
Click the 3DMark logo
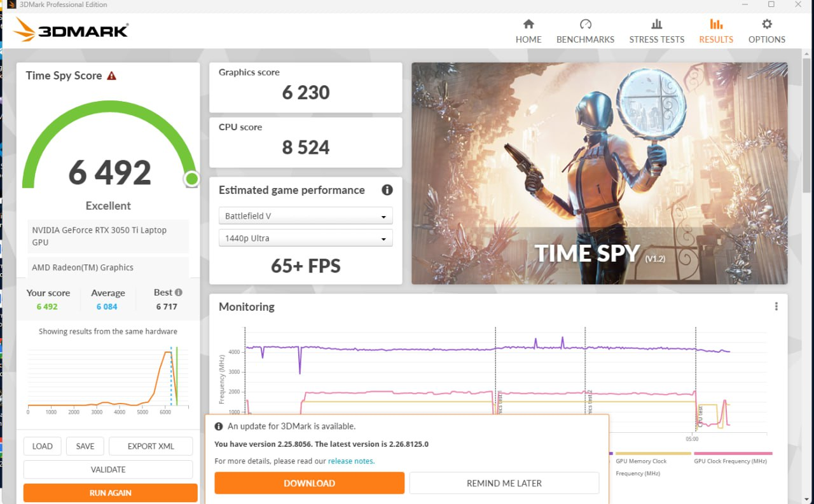pos(71,30)
